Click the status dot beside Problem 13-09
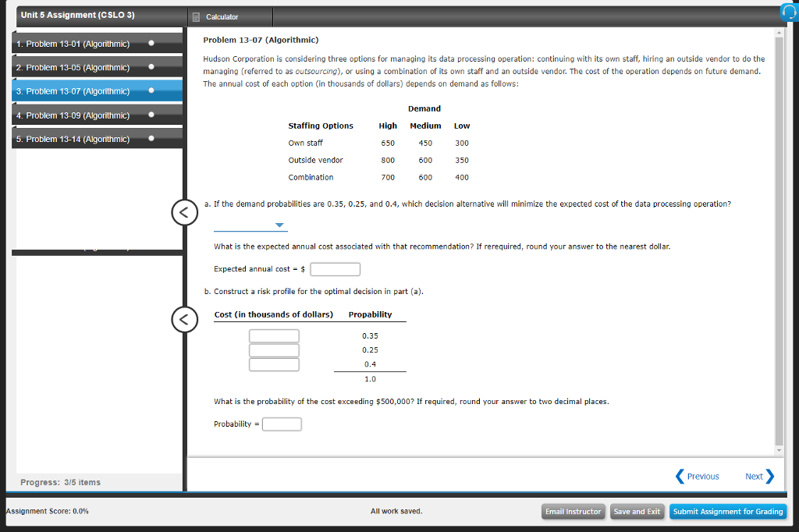 151,115
